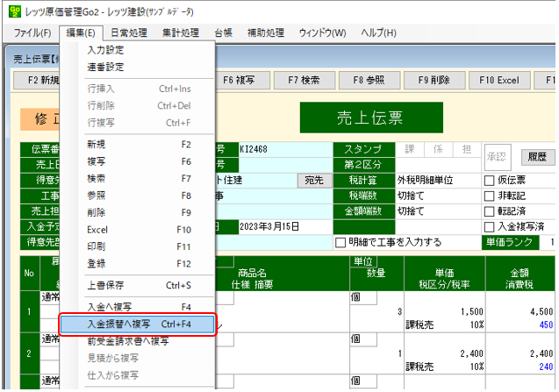Viewport: 559px width, 392px height.
Task: Choose 入金振替へ複写 menu entry
Action: click(137, 324)
